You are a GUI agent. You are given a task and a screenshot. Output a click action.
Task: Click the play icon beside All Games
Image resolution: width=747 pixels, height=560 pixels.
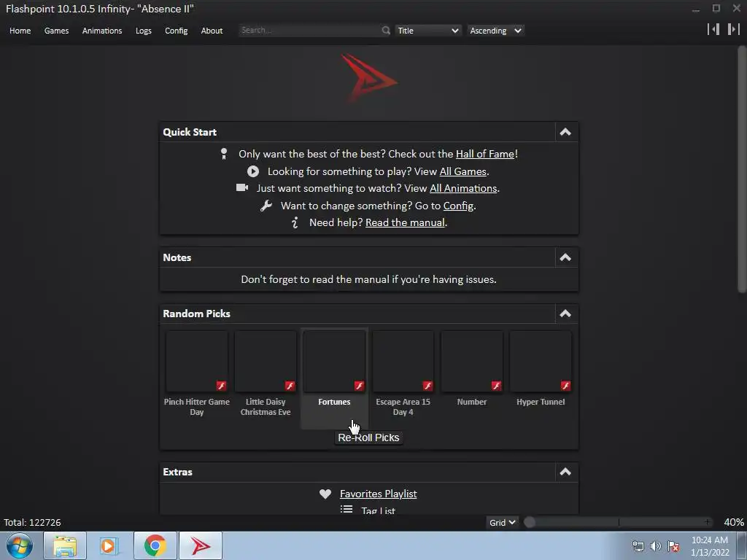pyautogui.click(x=253, y=171)
